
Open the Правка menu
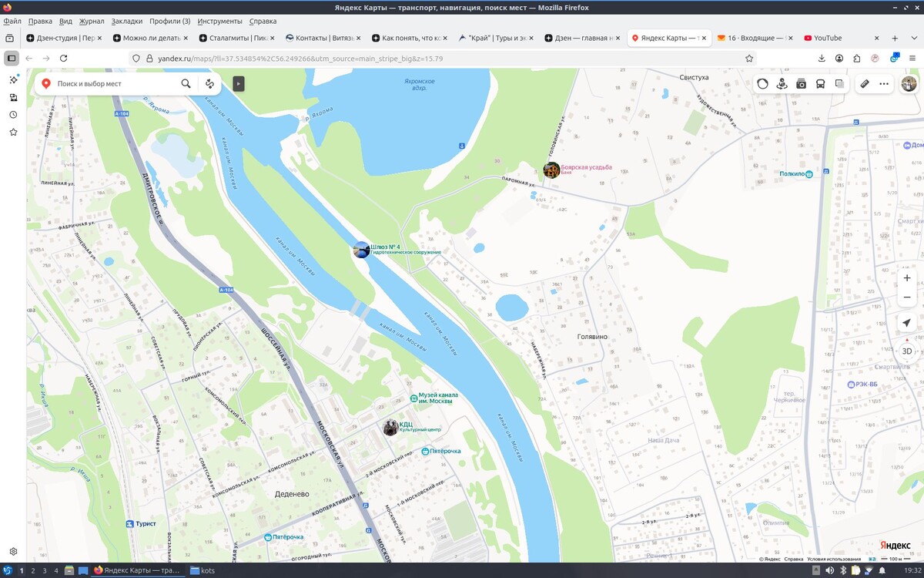tap(40, 21)
